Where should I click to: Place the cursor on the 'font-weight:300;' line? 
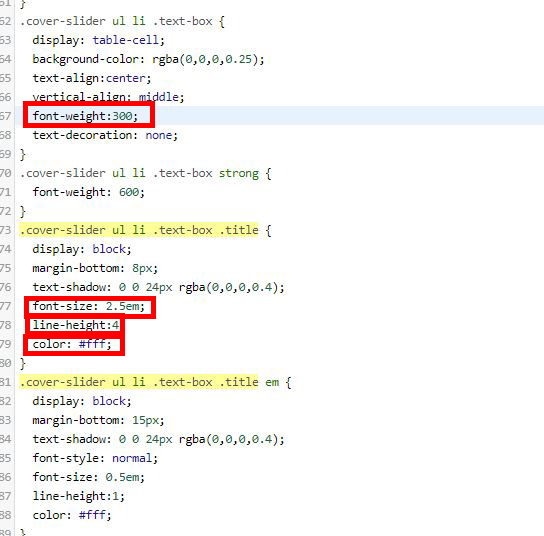(85, 116)
